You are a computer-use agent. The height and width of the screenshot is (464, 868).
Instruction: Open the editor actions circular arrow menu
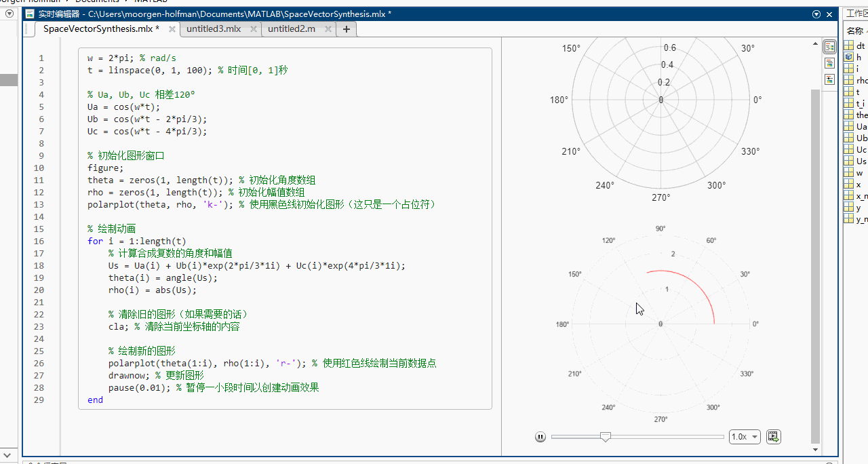point(816,14)
